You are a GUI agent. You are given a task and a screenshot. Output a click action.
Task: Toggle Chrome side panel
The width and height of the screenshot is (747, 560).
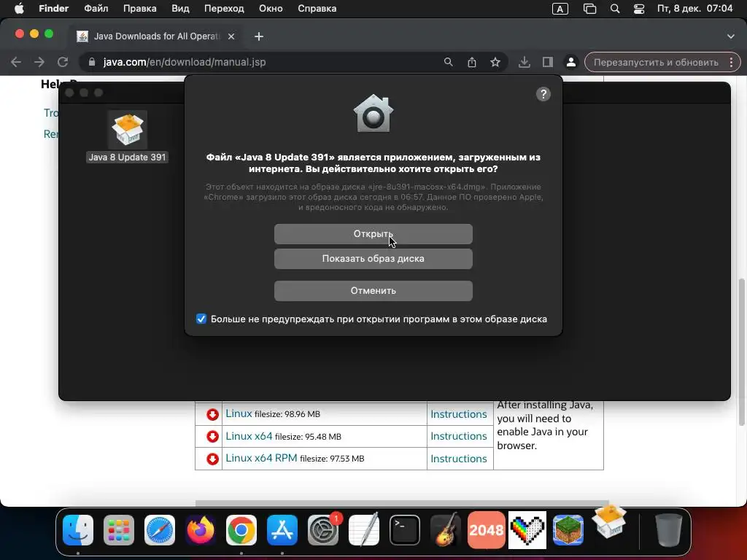[547, 62]
